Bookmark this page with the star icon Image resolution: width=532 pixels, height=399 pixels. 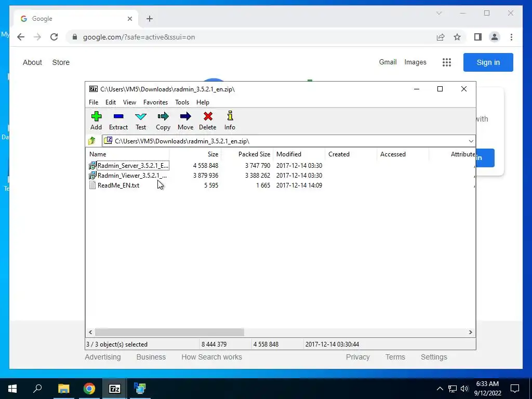pos(457,37)
